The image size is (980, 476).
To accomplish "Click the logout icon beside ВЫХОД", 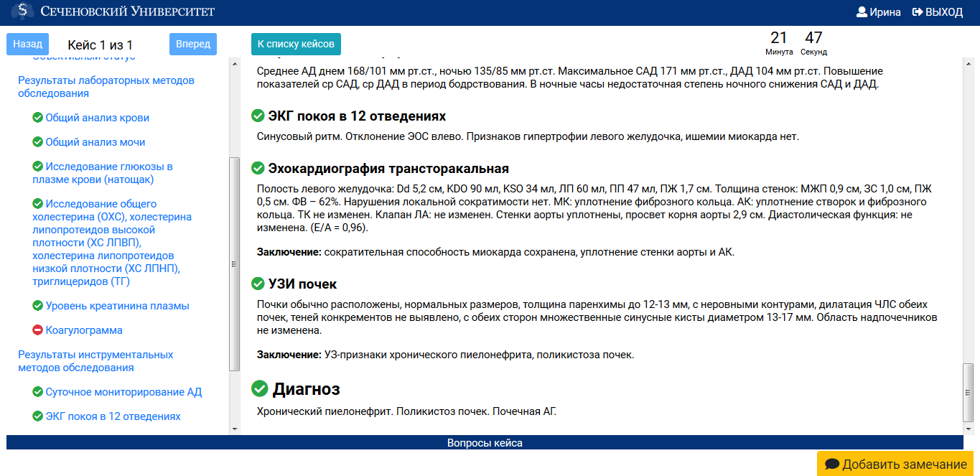I will pos(918,11).
